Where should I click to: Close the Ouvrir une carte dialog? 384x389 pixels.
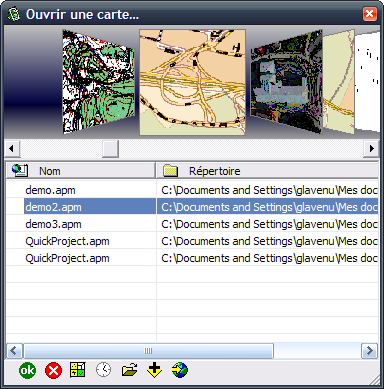click(x=370, y=14)
